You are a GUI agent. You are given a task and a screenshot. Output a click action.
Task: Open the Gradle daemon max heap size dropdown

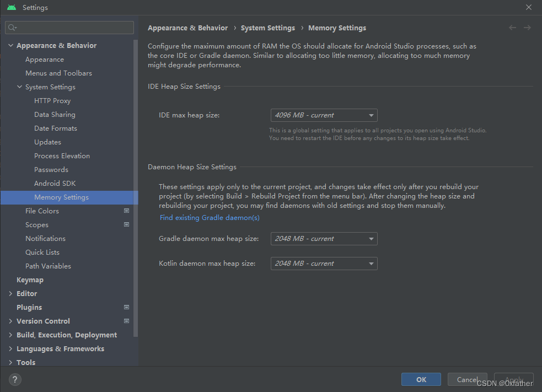point(324,239)
